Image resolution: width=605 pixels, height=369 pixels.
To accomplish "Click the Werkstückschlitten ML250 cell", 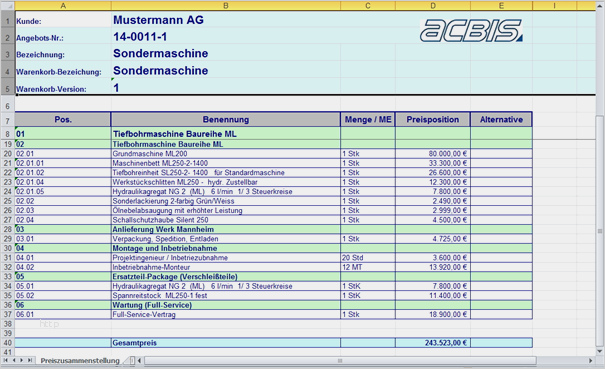I will click(x=226, y=182).
